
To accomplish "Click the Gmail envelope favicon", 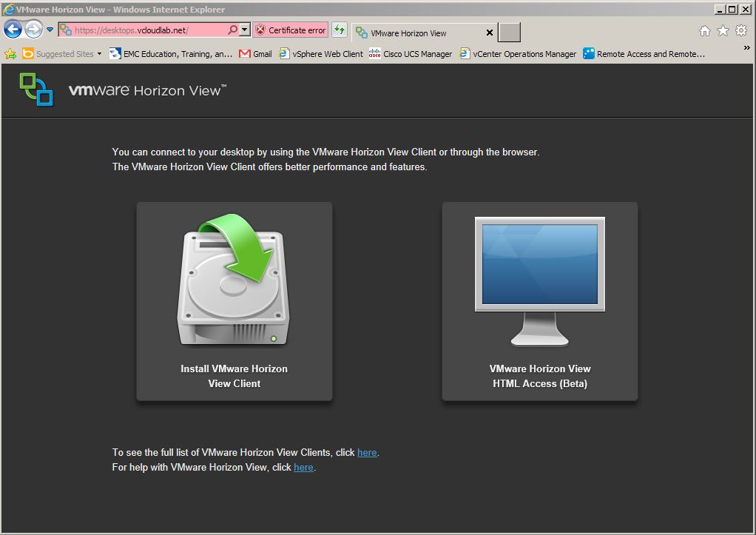I will tap(245, 54).
